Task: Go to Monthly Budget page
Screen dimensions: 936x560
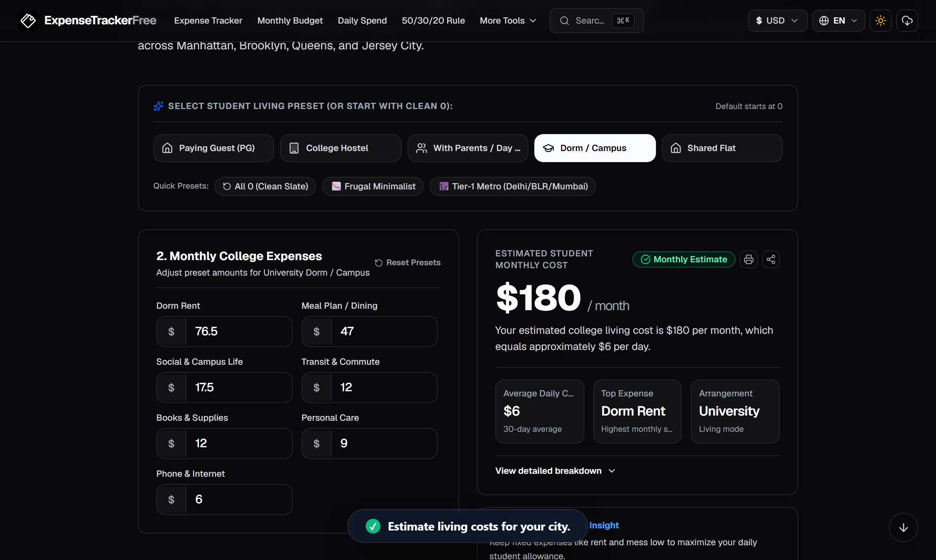Action: [290, 20]
